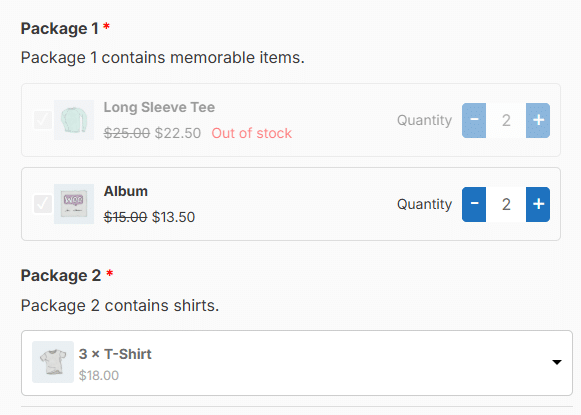The width and height of the screenshot is (581, 415).
Task: Decrease Album quantity with minus button
Action: tap(474, 204)
